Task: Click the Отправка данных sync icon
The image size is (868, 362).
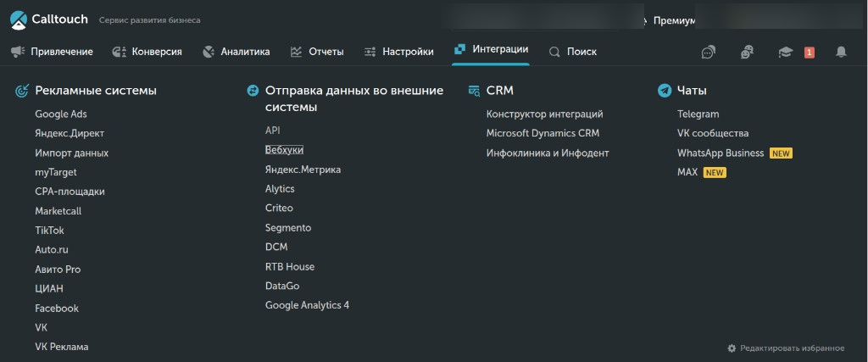Action: click(253, 91)
